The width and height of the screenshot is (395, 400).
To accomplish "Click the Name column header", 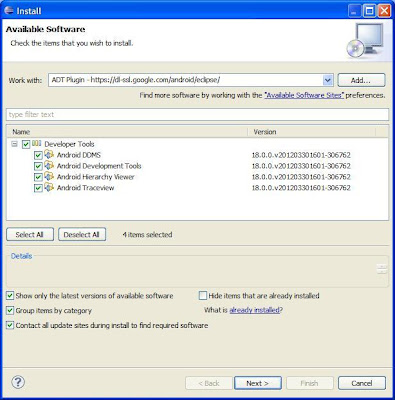I will (x=127, y=132).
